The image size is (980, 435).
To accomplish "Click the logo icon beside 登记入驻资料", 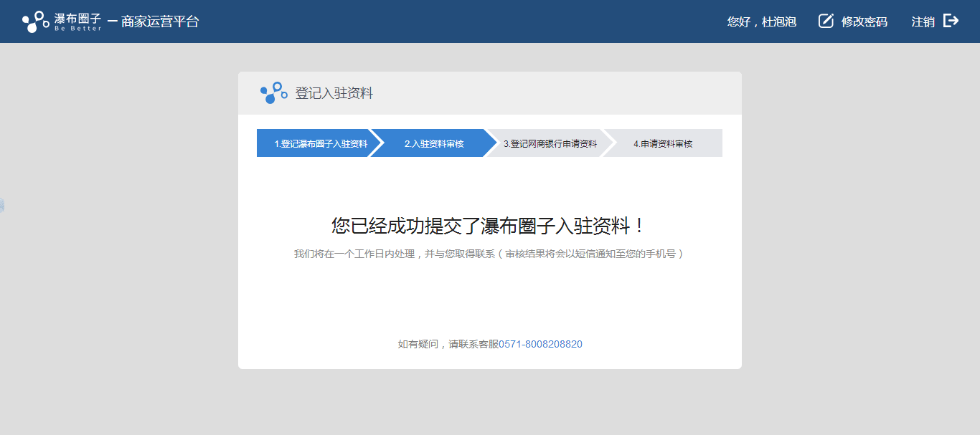I will (274, 92).
